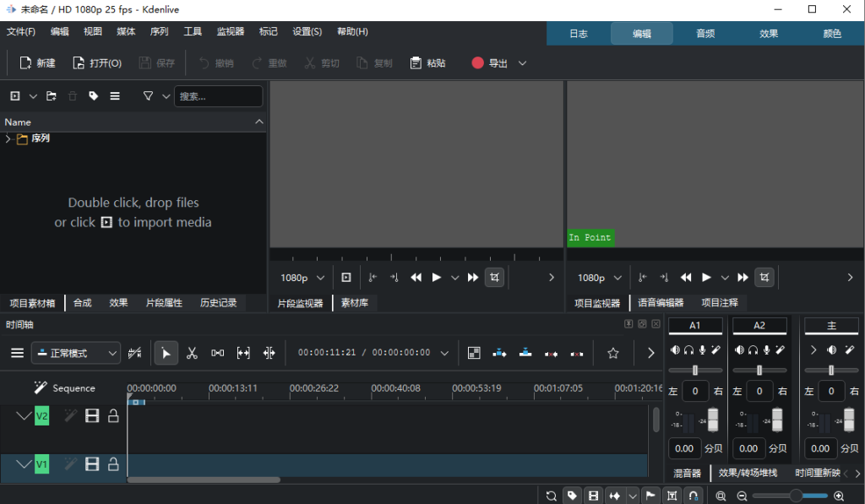Toggle show video thumbnails film icon
865x504 pixels.
pyautogui.click(x=593, y=496)
